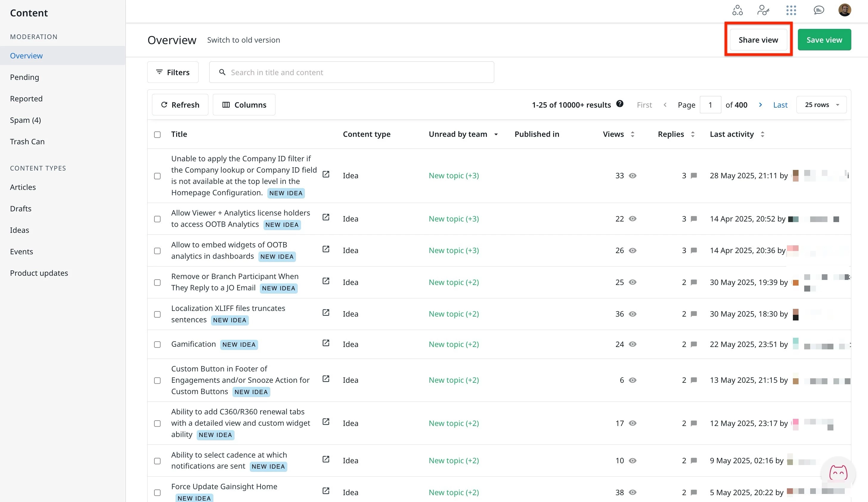Open the user roles key icon

(763, 10)
